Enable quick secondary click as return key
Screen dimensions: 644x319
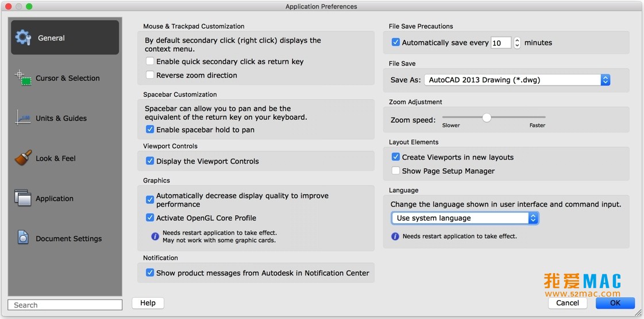150,61
